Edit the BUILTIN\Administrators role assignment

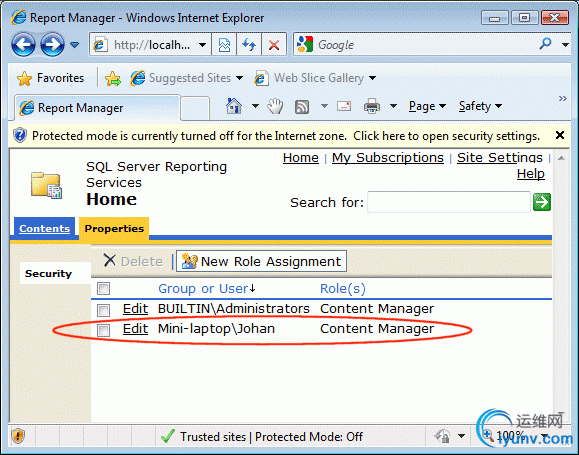click(x=135, y=309)
